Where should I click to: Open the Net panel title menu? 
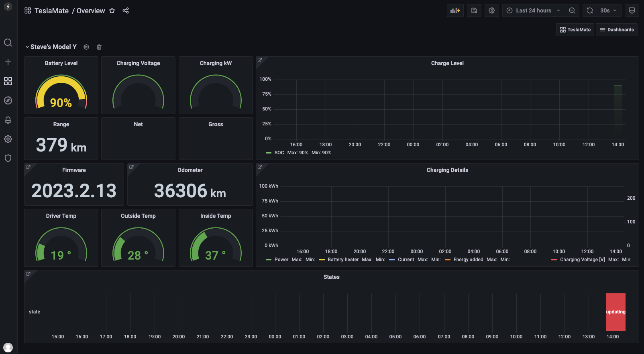(138, 124)
